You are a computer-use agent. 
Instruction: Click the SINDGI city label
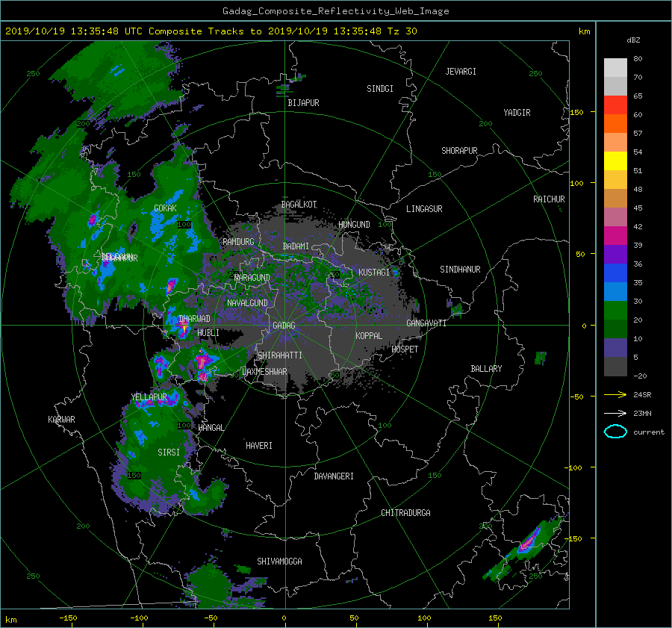click(x=380, y=89)
